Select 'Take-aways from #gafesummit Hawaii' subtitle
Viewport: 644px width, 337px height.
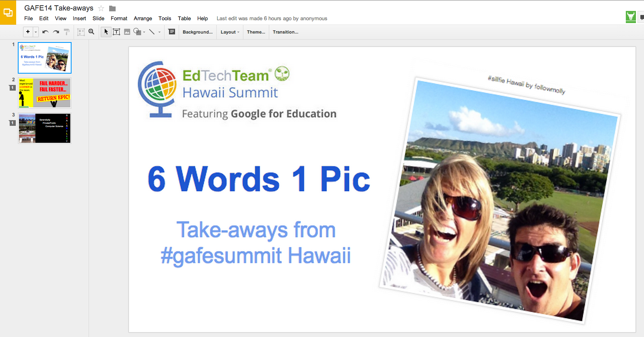pos(256,243)
